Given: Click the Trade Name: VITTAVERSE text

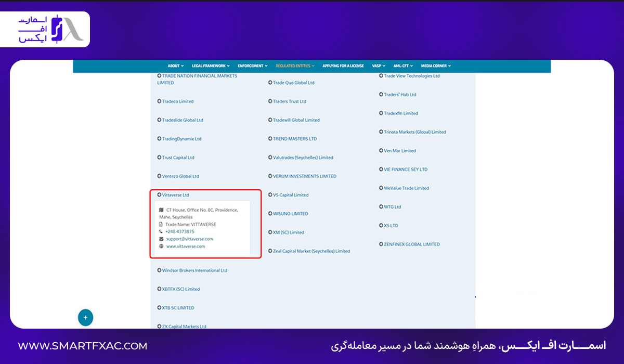Looking at the screenshot, I should 191,225.
